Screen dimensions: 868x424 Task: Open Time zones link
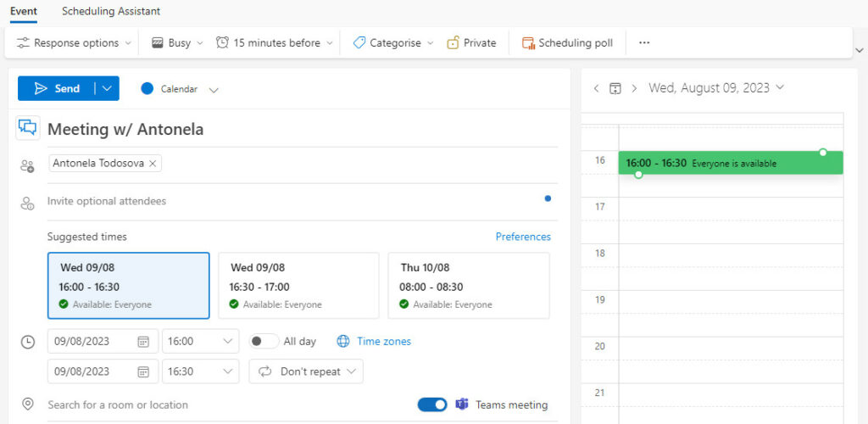point(384,341)
